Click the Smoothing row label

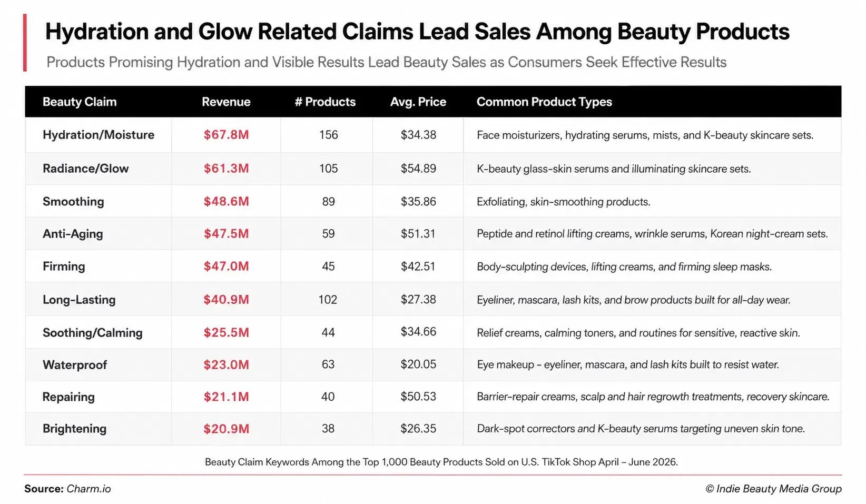click(73, 201)
